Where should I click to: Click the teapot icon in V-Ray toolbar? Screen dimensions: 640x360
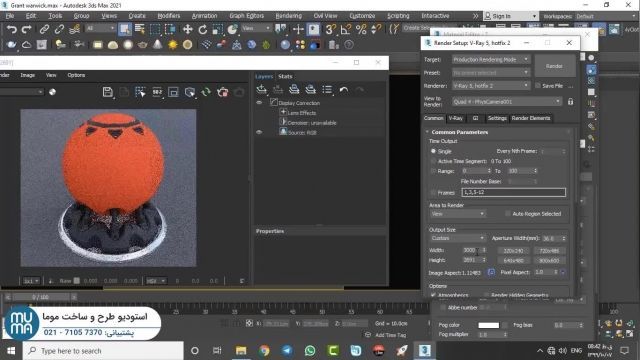(x=142, y=45)
